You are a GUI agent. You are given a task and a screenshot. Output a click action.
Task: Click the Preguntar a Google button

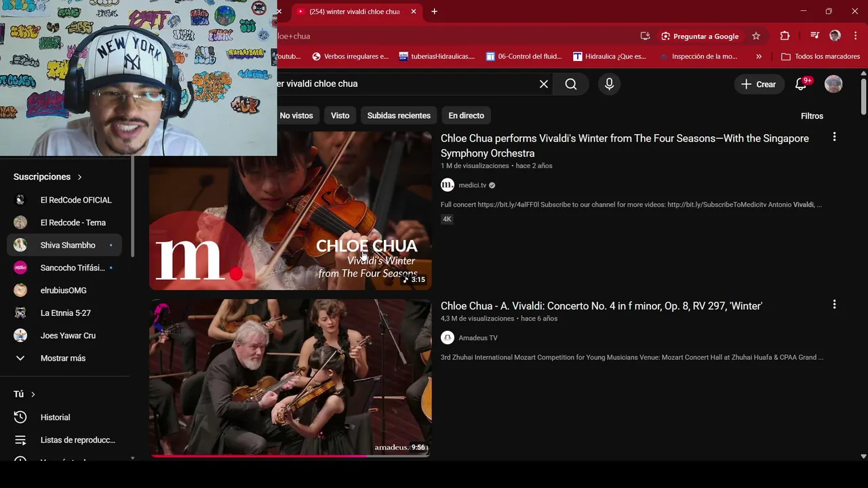pos(699,36)
